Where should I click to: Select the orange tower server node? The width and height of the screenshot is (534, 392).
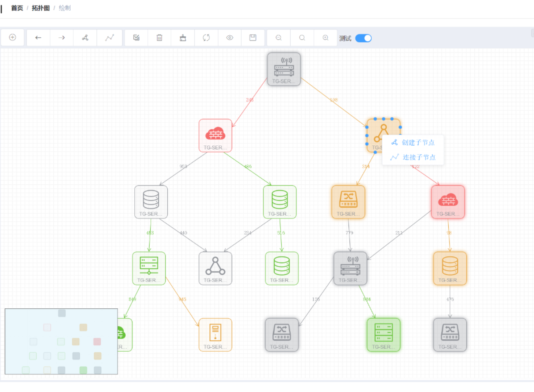point(215,335)
